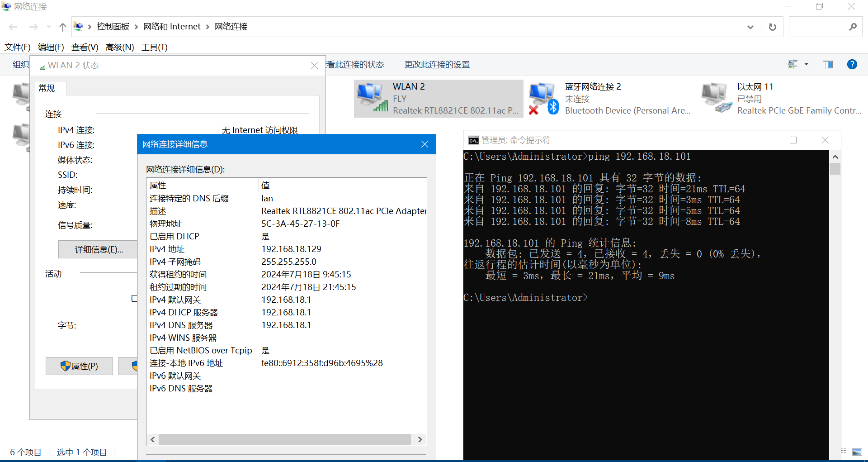This screenshot has width=868, height=462.
Task: Open recent locations dropdown near back arrows
Action: [49, 27]
